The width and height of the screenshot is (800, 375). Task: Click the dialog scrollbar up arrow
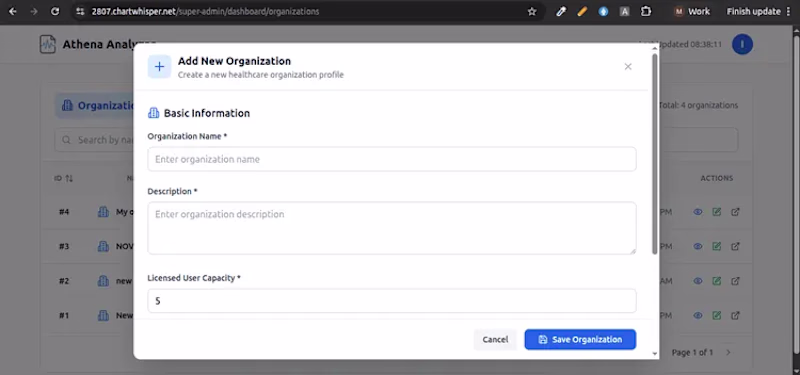(x=655, y=48)
